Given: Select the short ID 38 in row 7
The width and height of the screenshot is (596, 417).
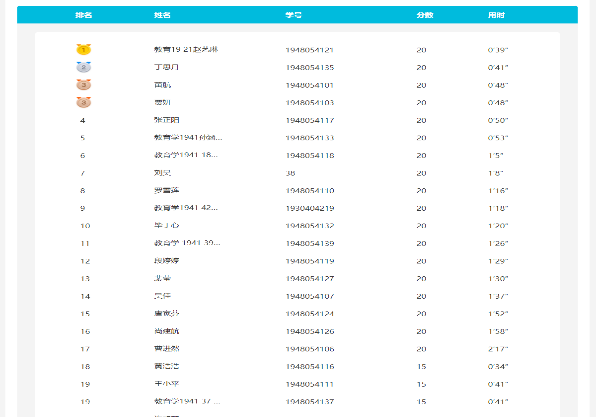Looking at the screenshot, I should click(290, 173).
